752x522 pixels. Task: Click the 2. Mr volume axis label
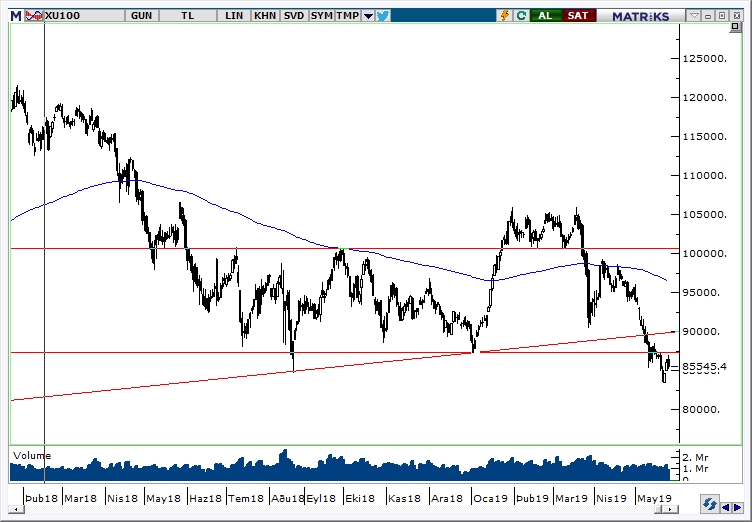[695, 458]
